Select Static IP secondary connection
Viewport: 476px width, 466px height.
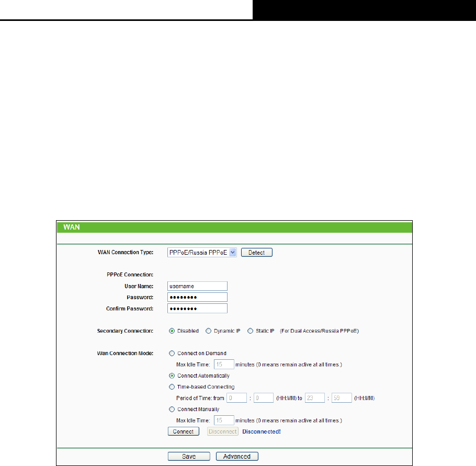250,331
